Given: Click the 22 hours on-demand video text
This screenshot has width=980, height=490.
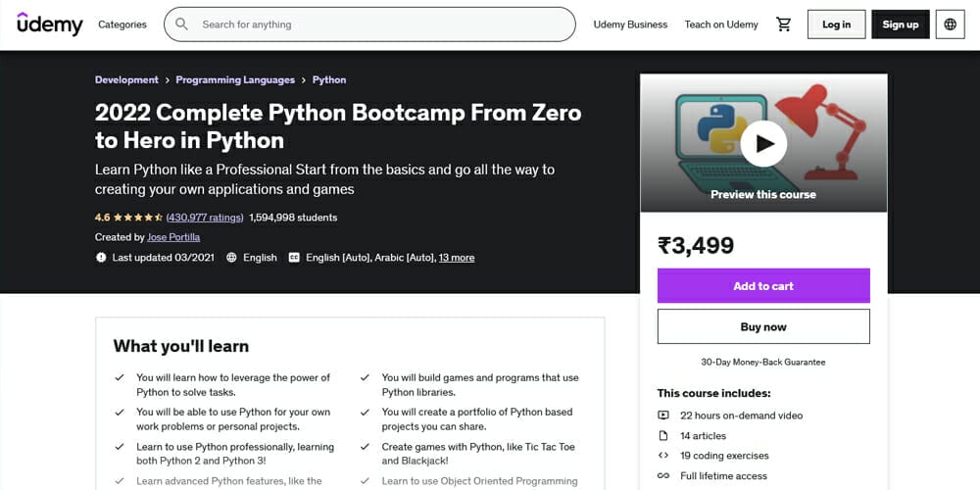Looking at the screenshot, I should [741, 416].
